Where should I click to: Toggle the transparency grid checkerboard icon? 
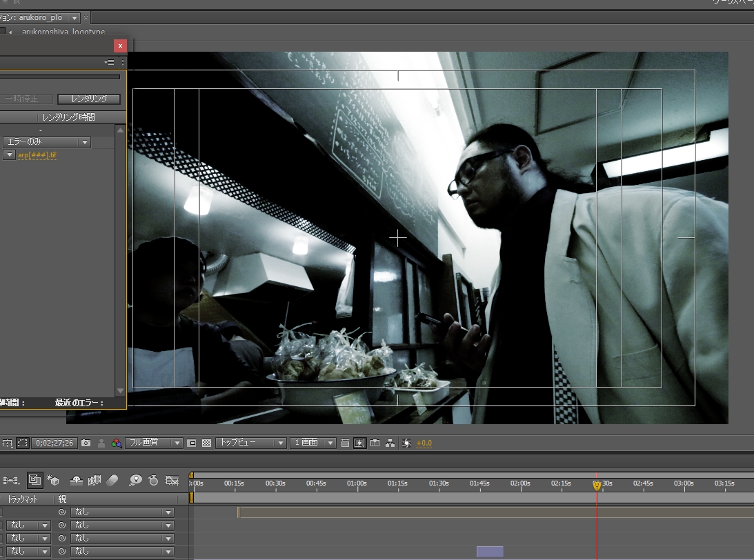tap(206, 443)
